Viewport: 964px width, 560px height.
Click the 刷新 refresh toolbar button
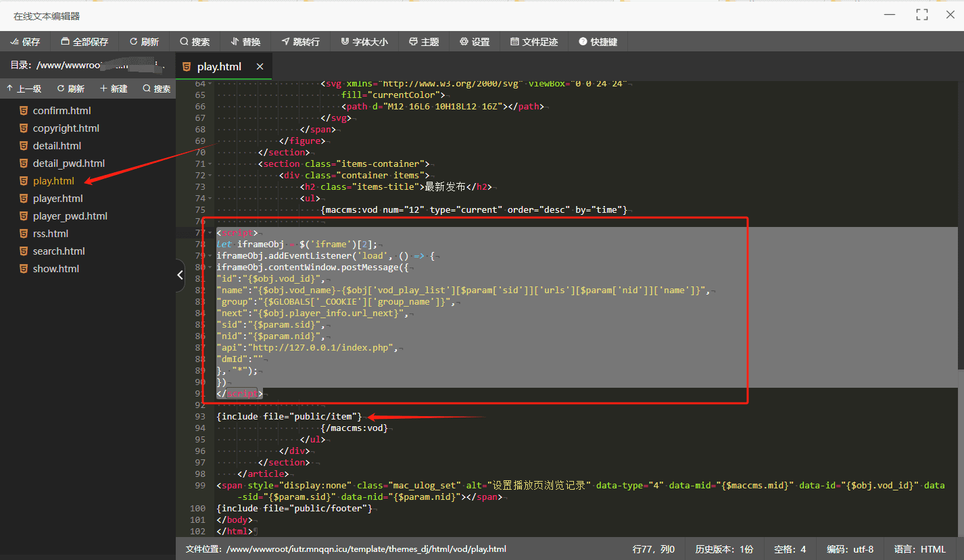click(144, 42)
